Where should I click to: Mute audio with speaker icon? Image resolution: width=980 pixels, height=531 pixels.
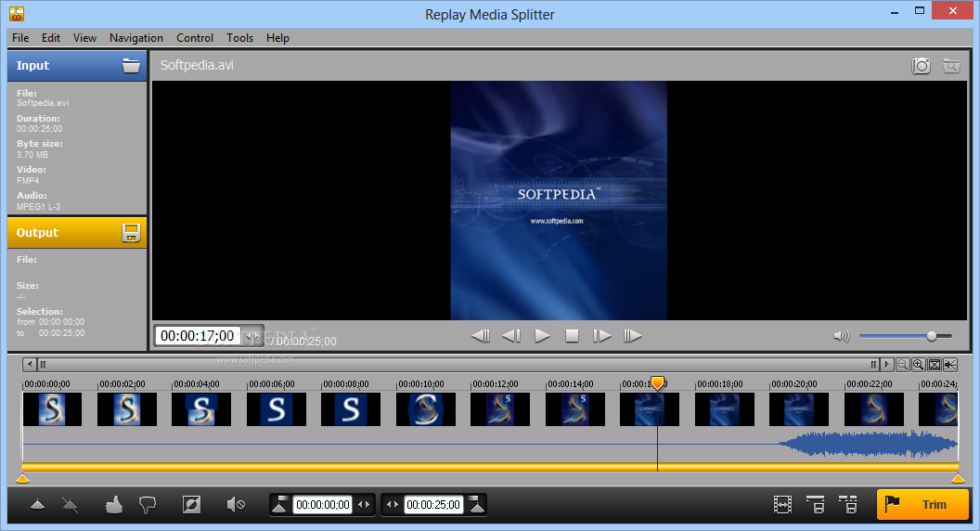[841, 336]
